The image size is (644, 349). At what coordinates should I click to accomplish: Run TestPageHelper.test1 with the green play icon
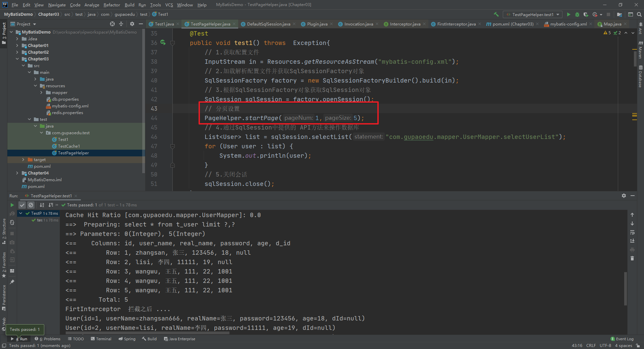(569, 14)
